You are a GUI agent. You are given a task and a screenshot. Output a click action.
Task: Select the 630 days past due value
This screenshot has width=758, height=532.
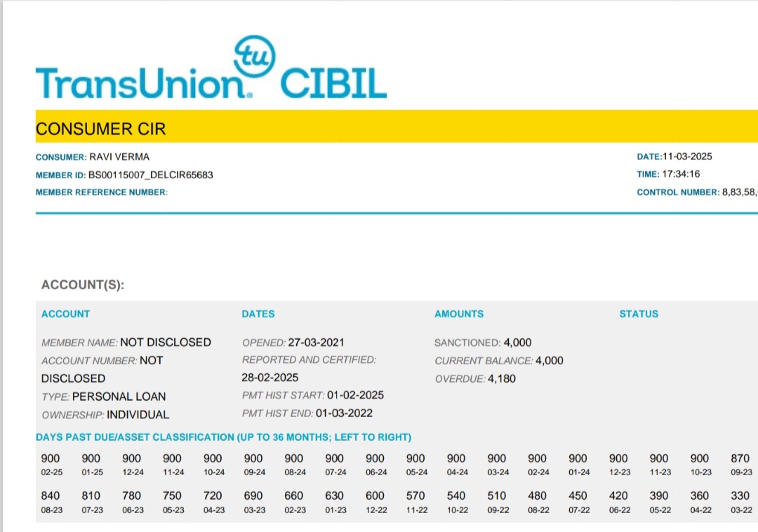point(335,496)
